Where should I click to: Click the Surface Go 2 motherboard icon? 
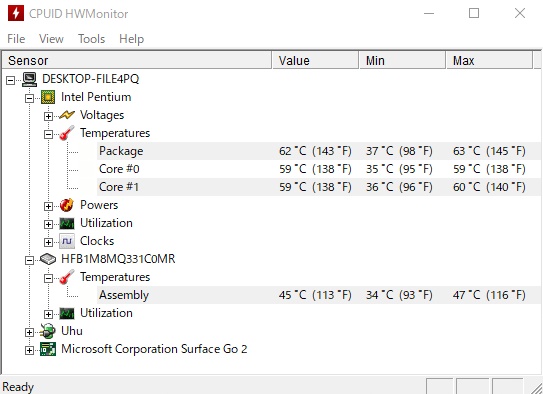(48, 349)
